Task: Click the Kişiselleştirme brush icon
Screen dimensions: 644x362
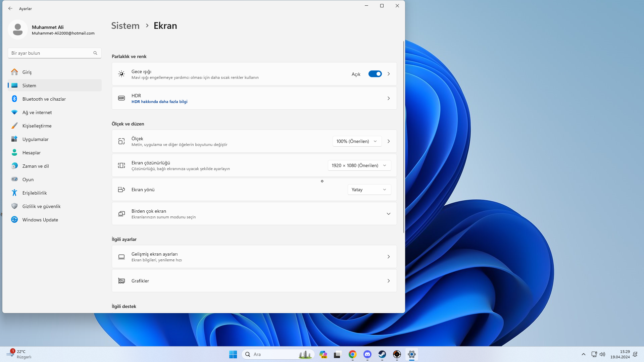Action: 14,125
